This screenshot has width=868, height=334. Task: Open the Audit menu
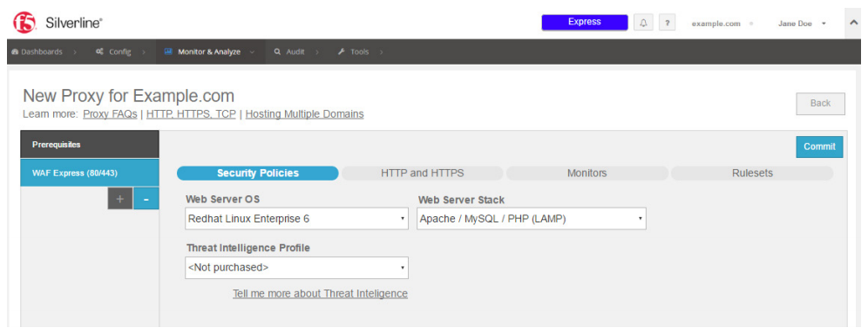point(296,52)
